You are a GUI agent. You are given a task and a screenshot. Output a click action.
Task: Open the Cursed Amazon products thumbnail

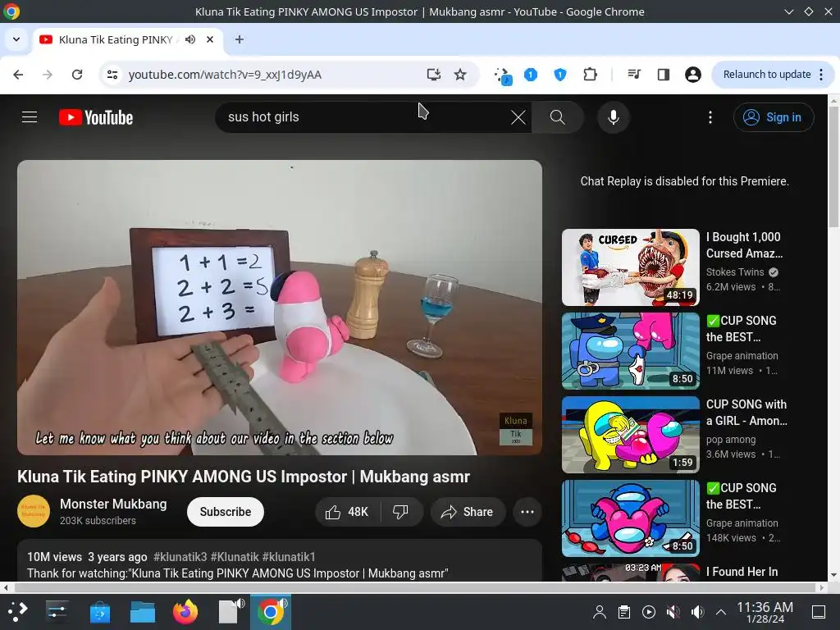click(x=631, y=267)
